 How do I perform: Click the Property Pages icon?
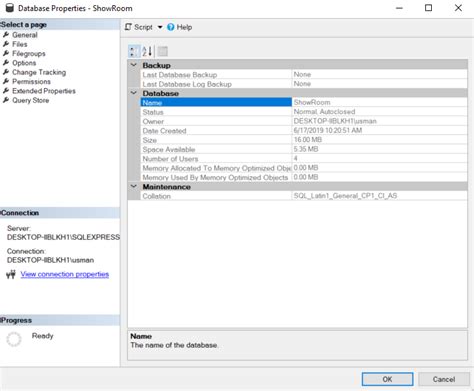163,51
